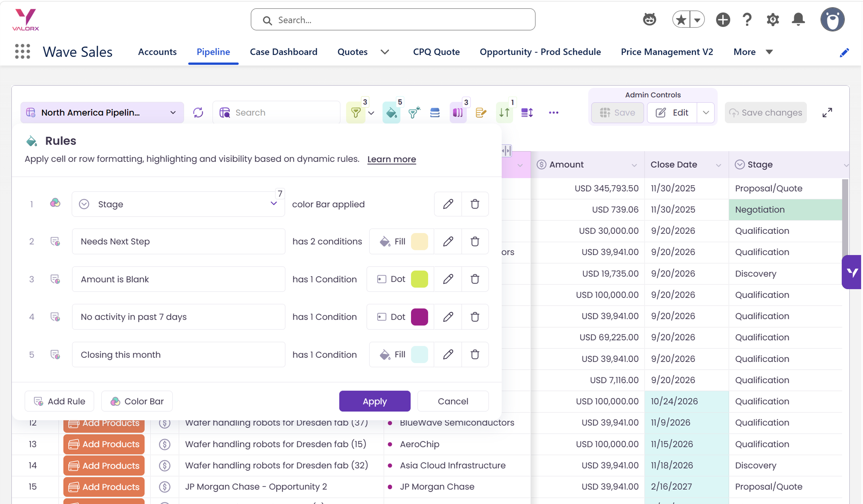Screen dimensions: 863x504
Task: Click the Apply button
Action: (x=375, y=401)
